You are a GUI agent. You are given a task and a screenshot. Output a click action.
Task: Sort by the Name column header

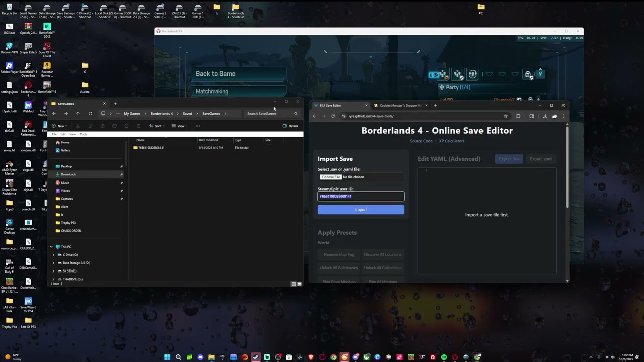point(141,140)
